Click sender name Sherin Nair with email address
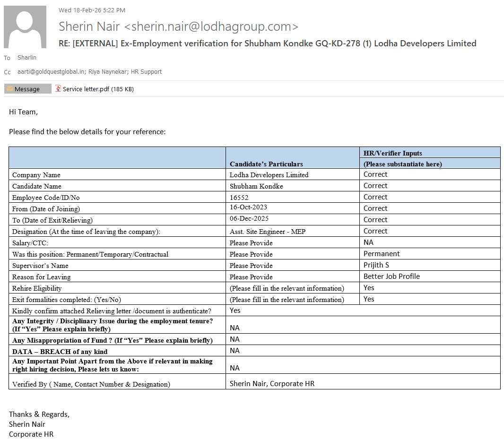The width and height of the screenshot is (504, 440). click(x=178, y=26)
